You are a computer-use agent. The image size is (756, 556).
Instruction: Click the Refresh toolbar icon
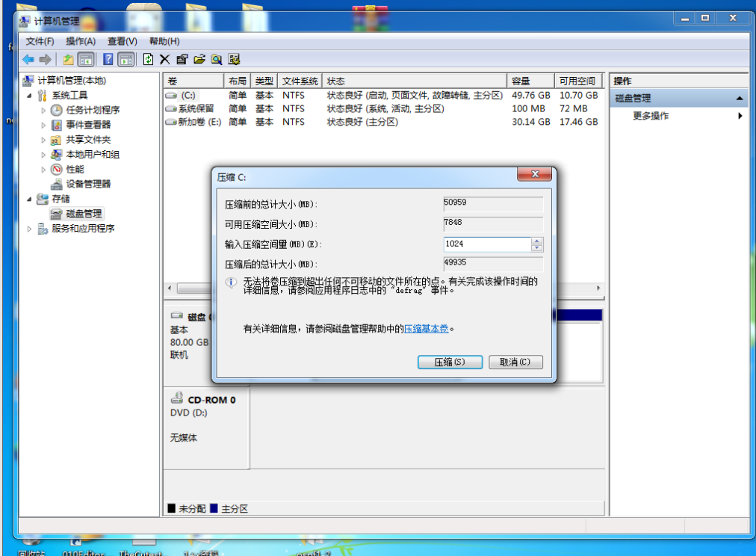click(148, 60)
